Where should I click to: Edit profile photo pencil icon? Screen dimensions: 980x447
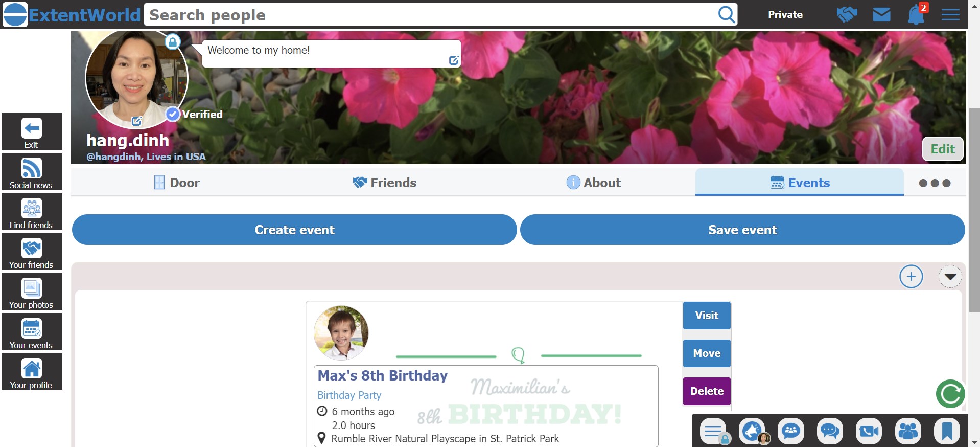pos(136,121)
